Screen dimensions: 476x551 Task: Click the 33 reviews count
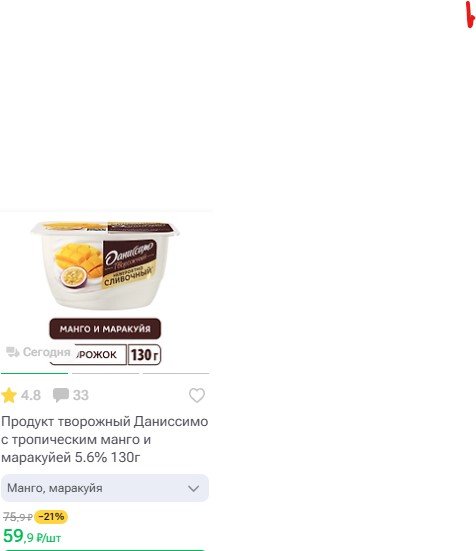point(81,395)
